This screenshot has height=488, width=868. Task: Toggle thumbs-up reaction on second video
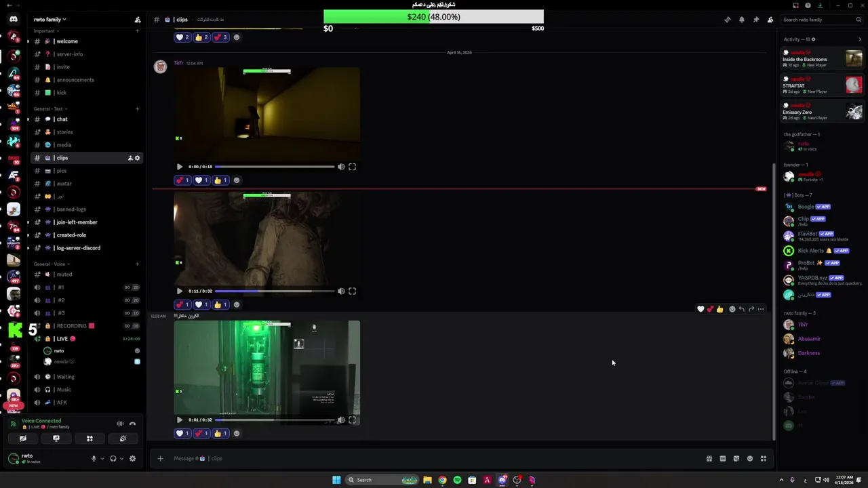point(220,305)
